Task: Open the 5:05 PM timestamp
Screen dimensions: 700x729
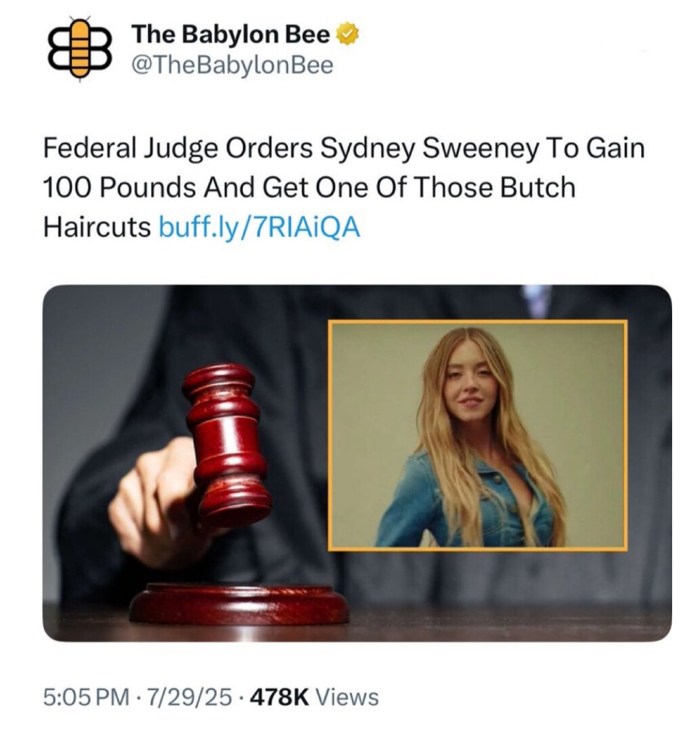Action: [86, 697]
